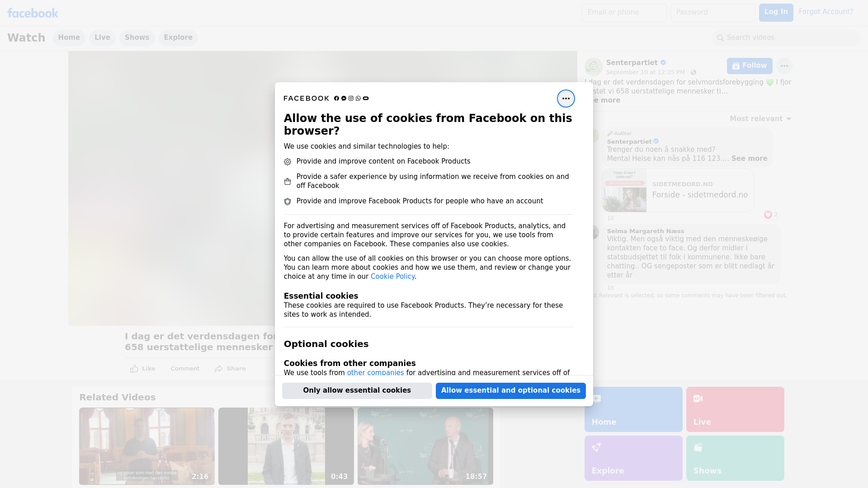Screen dimensions: 868x488
Task: Click the Watch heading
Action: pyautogui.click(x=26, y=38)
